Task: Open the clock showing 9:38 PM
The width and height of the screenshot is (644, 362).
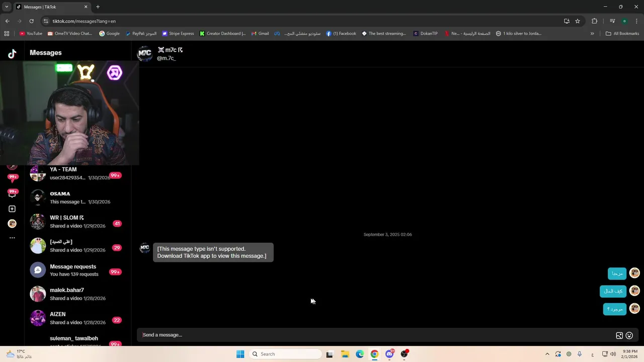Action: [630, 354]
